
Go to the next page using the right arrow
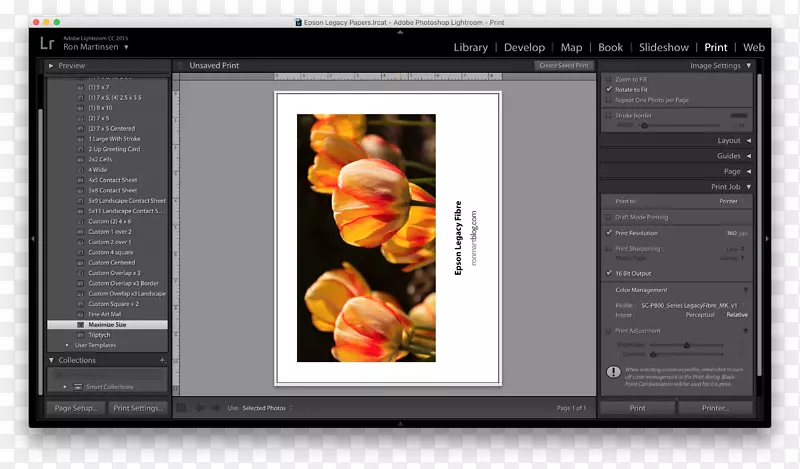pyautogui.click(x=214, y=408)
